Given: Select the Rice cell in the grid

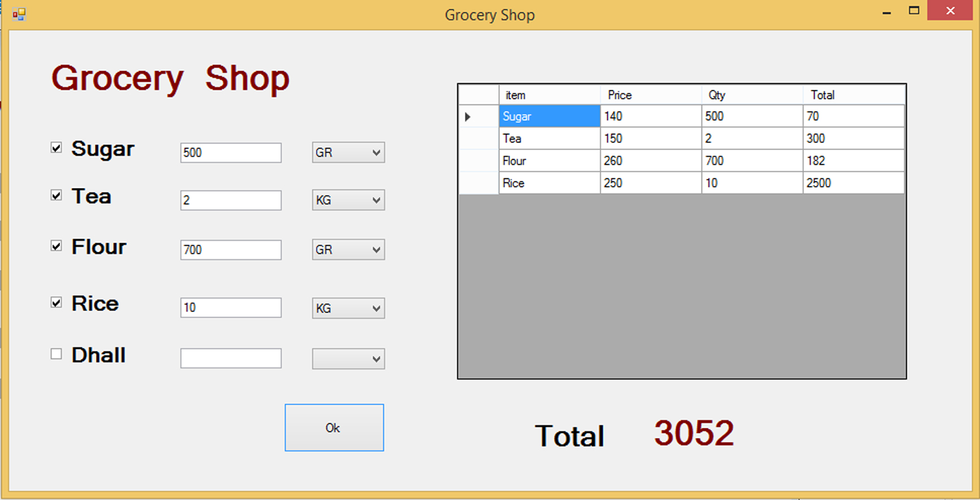Looking at the screenshot, I should pos(550,183).
